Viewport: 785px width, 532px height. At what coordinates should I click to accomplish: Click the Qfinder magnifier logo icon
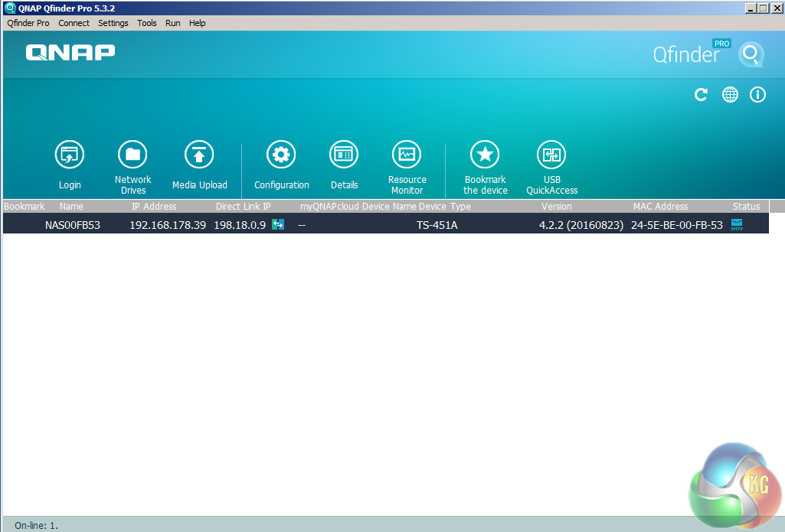coord(751,54)
